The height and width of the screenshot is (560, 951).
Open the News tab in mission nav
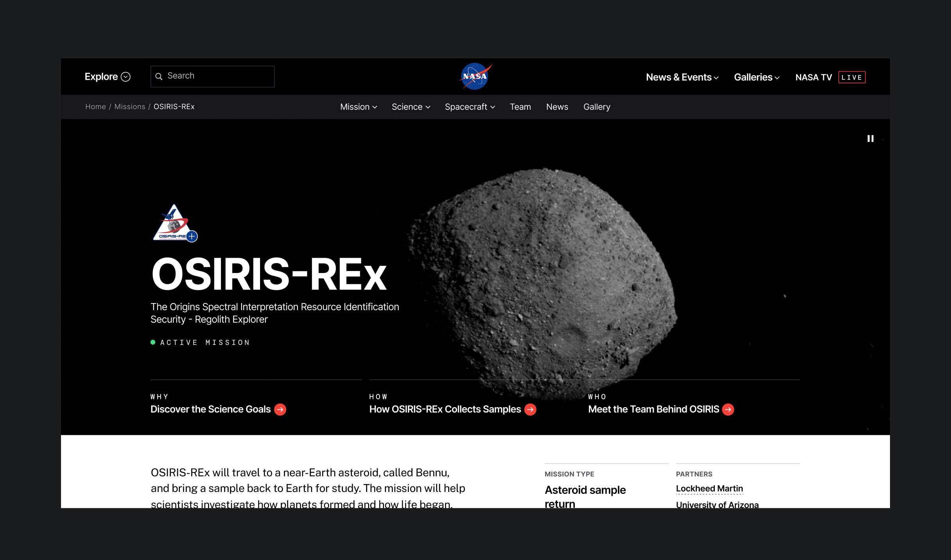click(557, 107)
